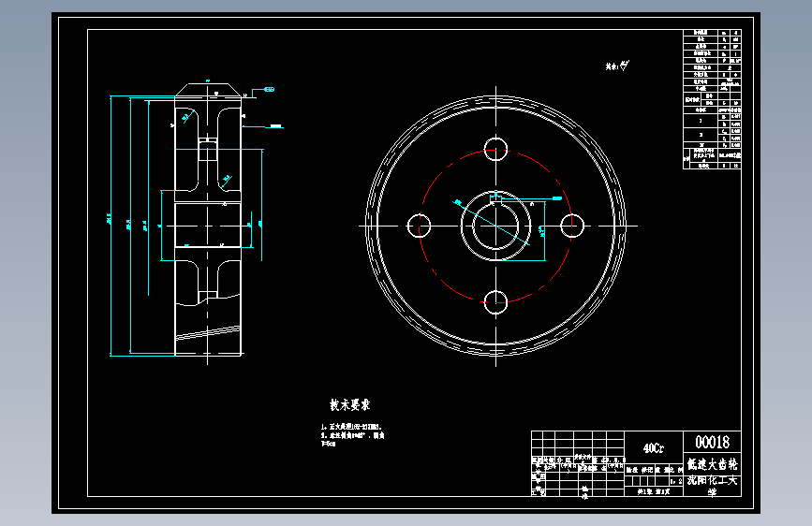Select the bottom bolt hole circle on gear
Image resolution: width=812 pixels, height=526 pixels.
coord(495,301)
